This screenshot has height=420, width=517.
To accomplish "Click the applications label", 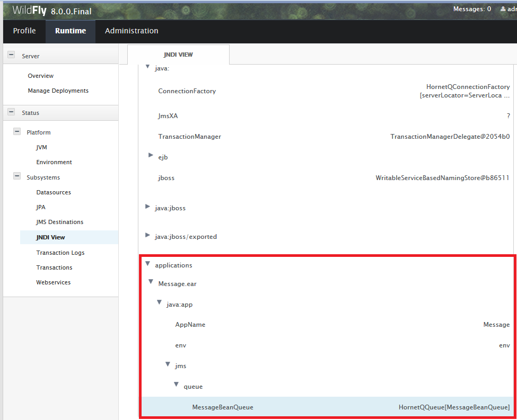I will coord(173,265).
